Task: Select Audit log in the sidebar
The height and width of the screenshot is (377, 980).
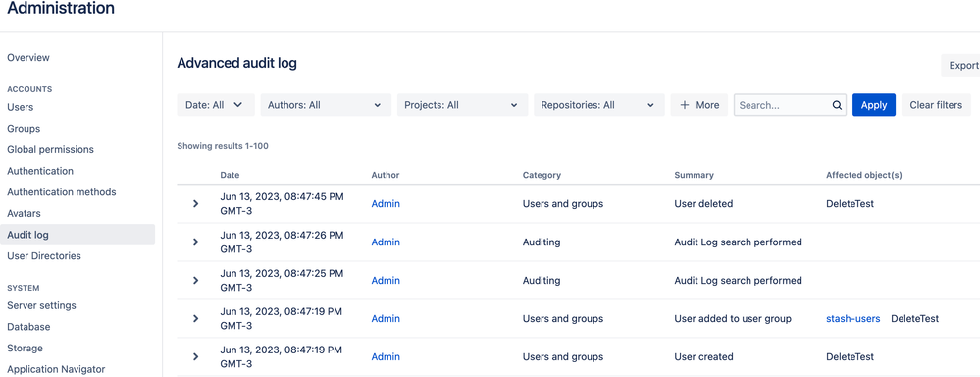Action: coord(77,235)
